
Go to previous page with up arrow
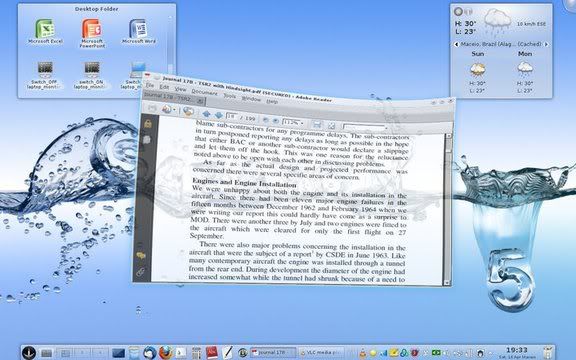click(206, 114)
